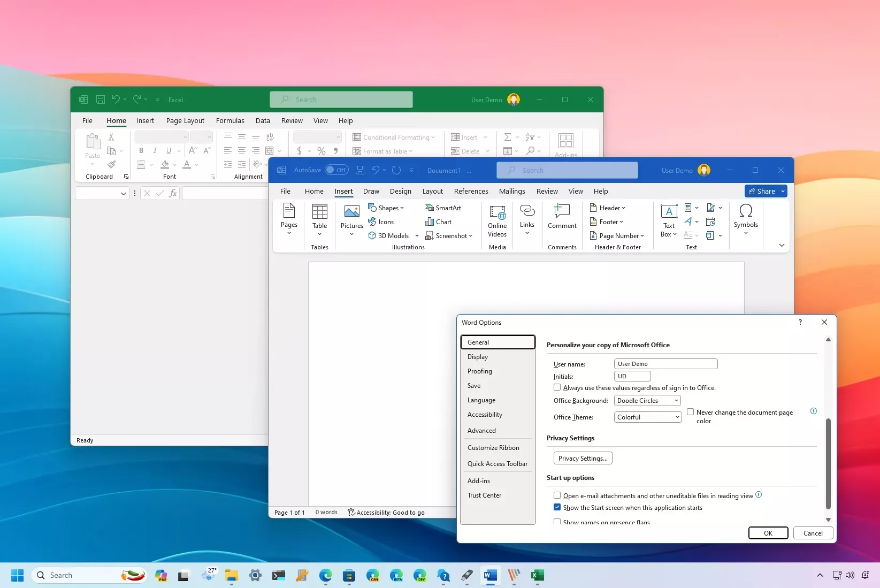Select Proofing in Word Options sidebar
Screen dimensions: 880x588
(x=480, y=371)
